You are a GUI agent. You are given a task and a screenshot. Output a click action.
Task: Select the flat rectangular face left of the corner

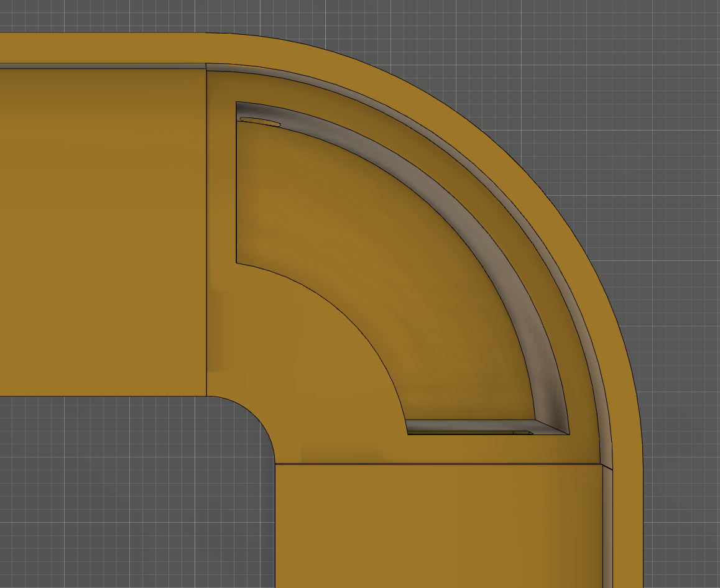[x=103, y=232]
